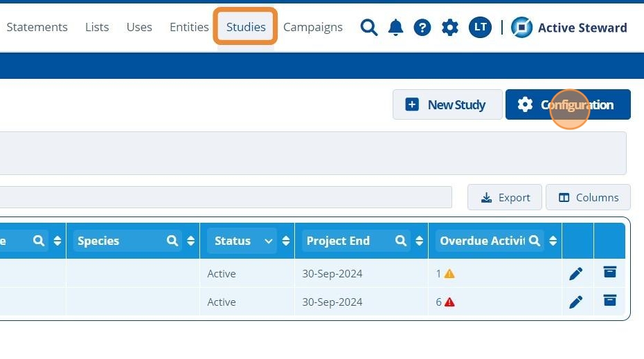The height and width of the screenshot is (359, 644).
Task: Sort by the Overdue Activities column
Action: [x=553, y=241]
